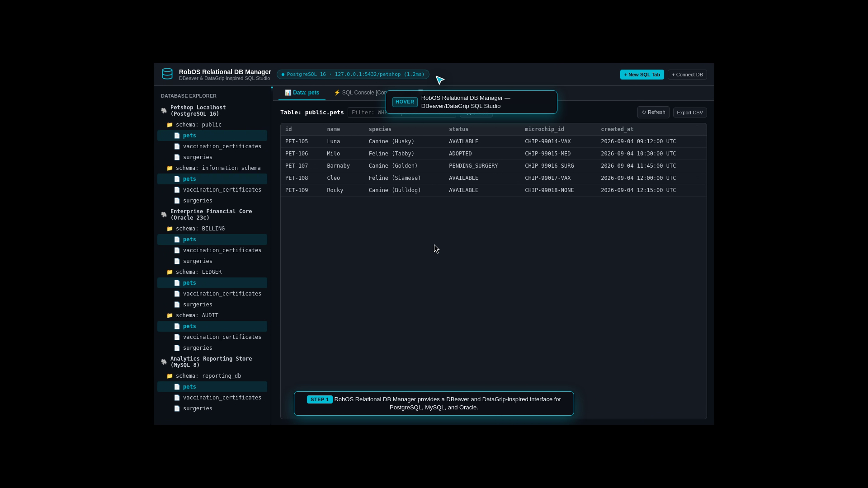Click the table icon of surgeries under BILLING

(177, 261)
